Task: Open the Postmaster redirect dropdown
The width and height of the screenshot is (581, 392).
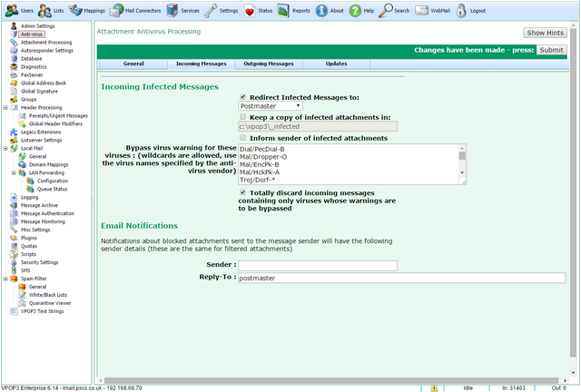Action: (x=271, y=106)
